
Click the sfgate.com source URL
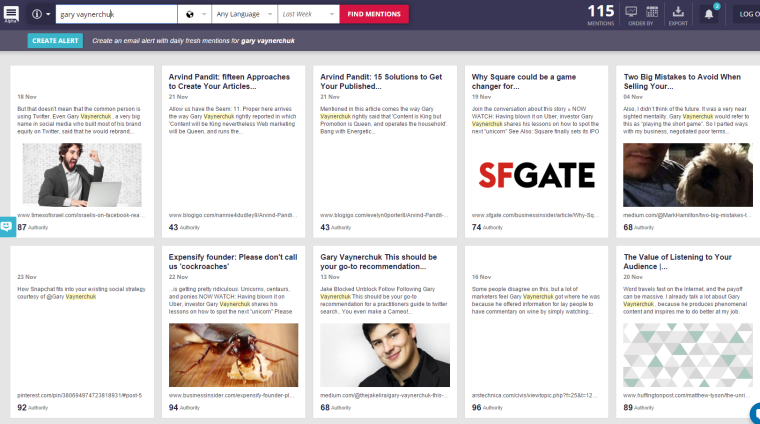(536, 215)
